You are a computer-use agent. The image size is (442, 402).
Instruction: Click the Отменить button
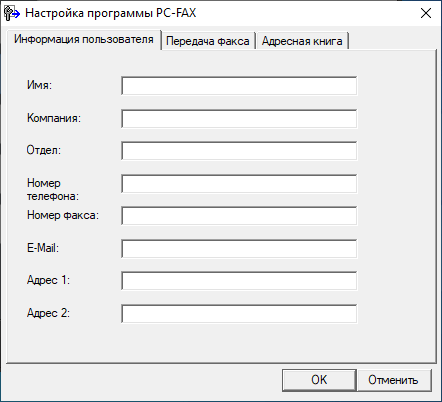(x=394, y=380)
